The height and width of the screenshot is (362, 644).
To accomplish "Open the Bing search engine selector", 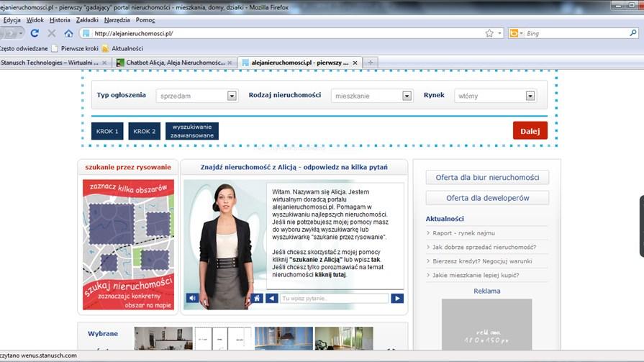I will tap(516, 33).
